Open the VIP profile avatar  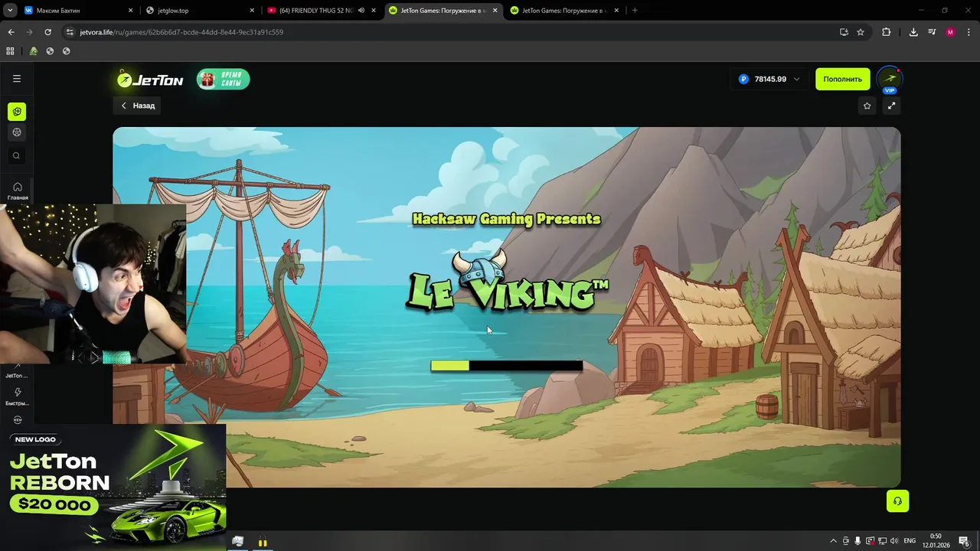click(890, 80)
